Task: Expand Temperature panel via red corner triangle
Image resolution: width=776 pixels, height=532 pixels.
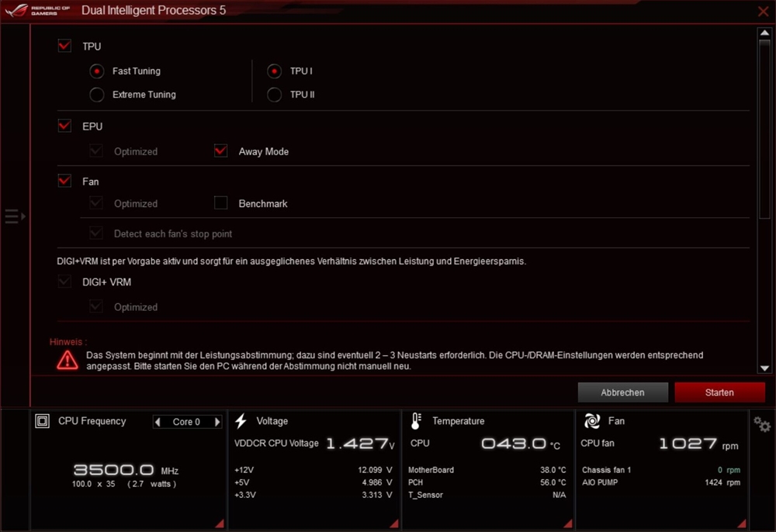Action: [x=568, y=523]
